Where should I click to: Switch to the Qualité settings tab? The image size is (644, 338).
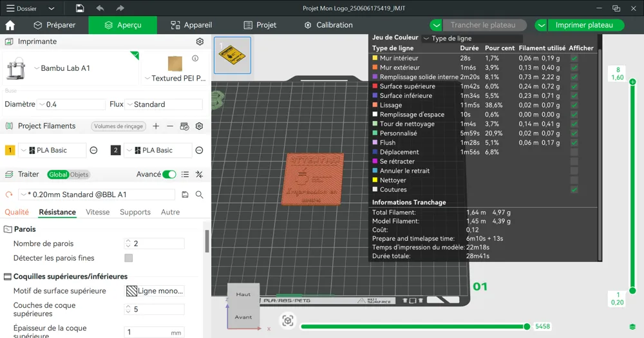(17, 212)
